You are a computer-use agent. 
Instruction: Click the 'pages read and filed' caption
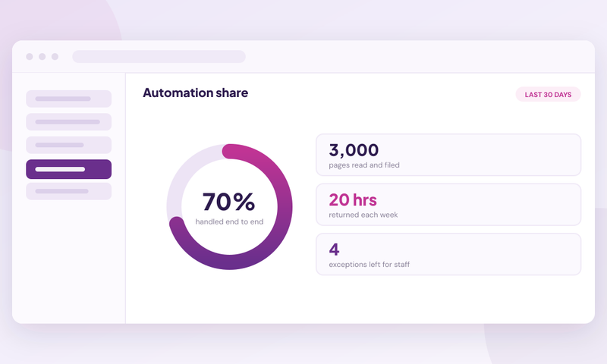pyautogui.click(x=364, y=165)
